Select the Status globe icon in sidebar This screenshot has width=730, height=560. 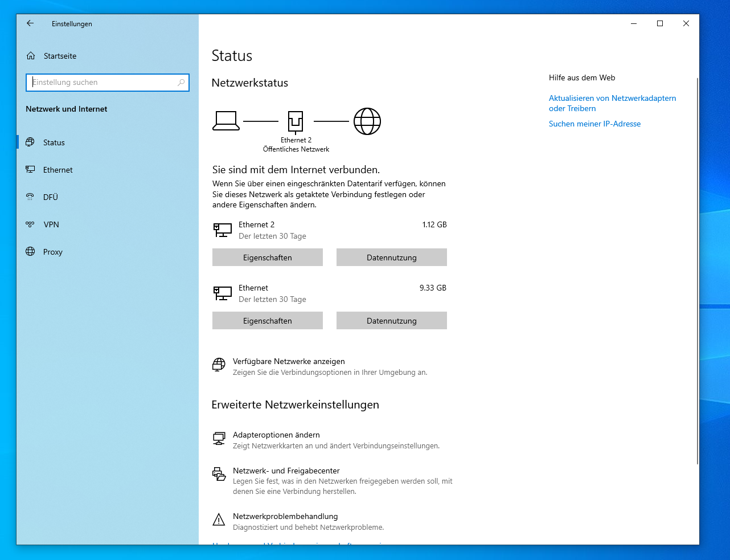click(30, 142)
